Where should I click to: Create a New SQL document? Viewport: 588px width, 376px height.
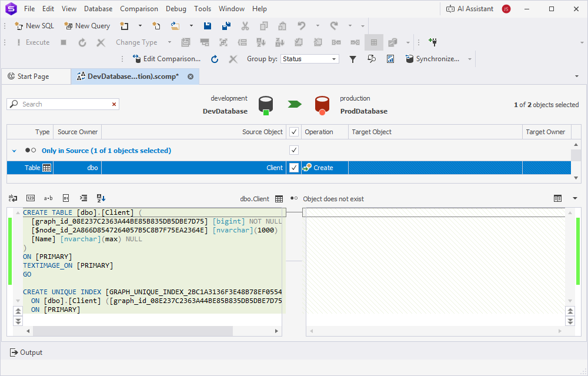34,26
